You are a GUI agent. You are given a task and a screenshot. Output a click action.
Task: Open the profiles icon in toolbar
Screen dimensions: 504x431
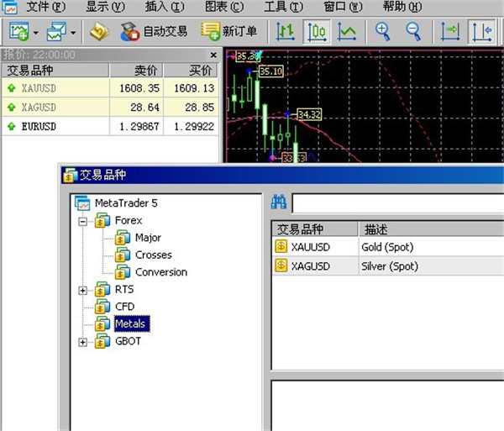(x=57, y=32)
